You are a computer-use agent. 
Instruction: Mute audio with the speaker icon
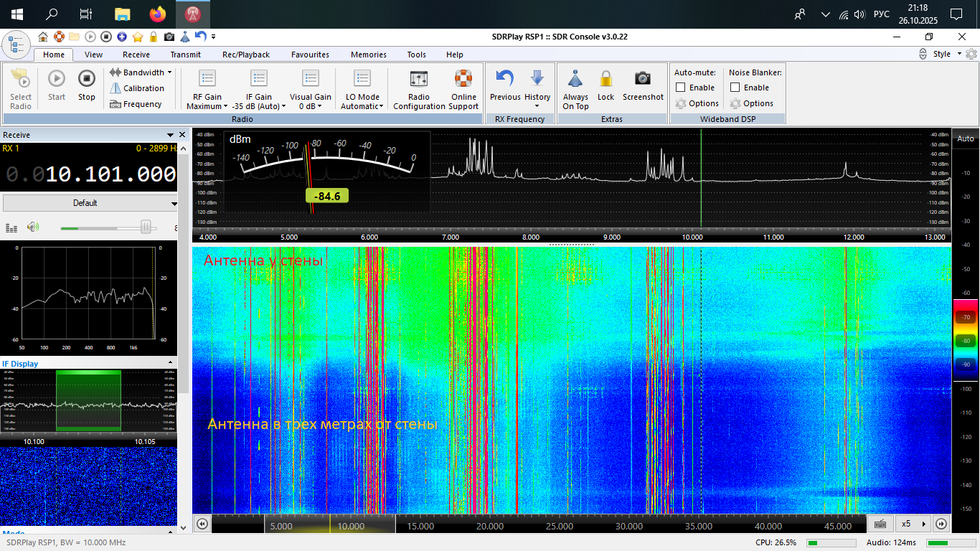pos(32,227)
